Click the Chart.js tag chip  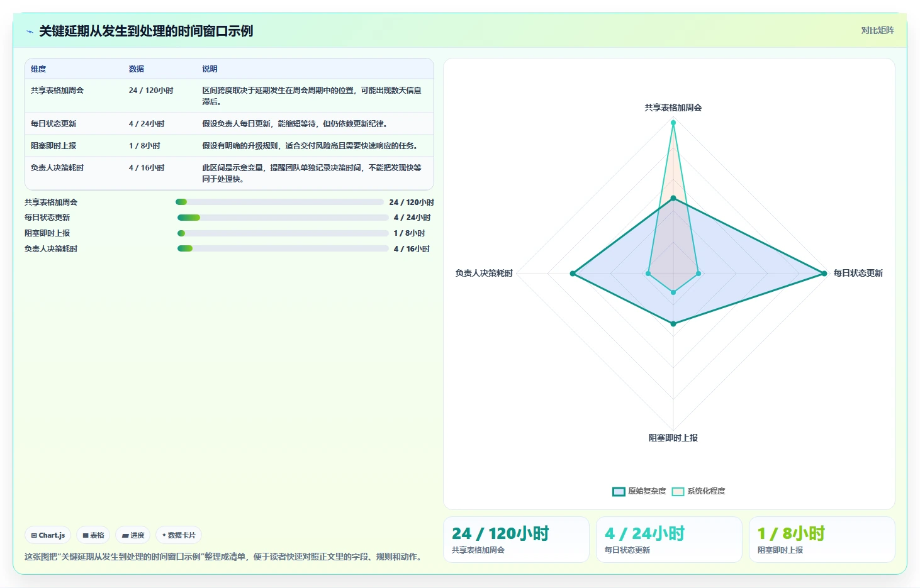[x=48, y=535]
